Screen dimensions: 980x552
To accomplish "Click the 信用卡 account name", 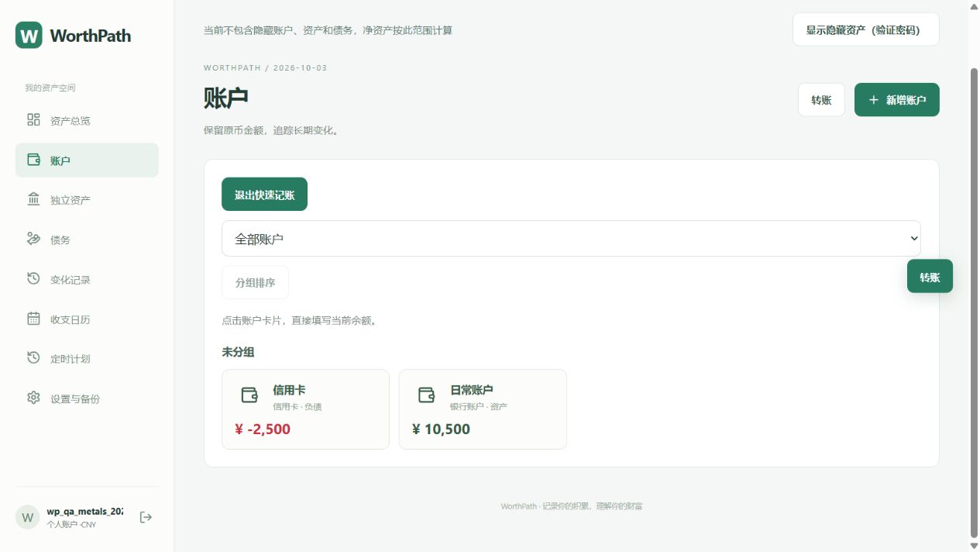I will [289, 390].
